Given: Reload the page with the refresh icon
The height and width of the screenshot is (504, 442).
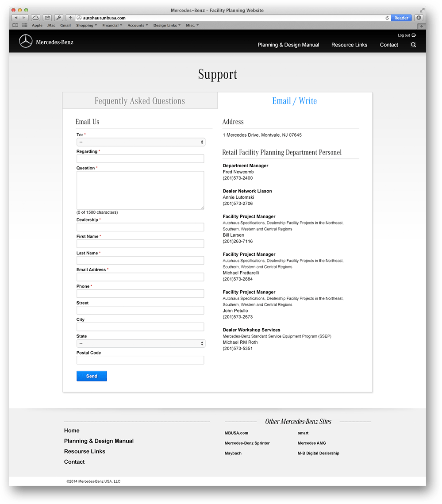Looking at the screenshot, I should tap(387, 18).
